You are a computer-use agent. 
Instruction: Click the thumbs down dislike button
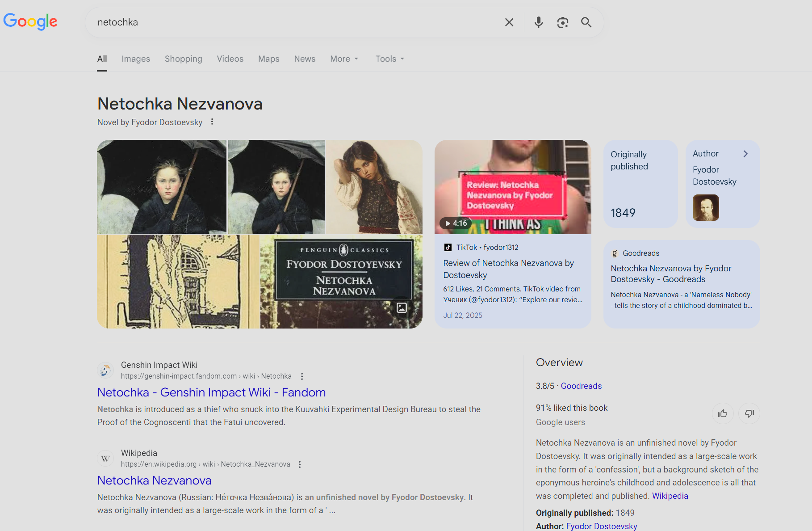[x=749, y=413]
